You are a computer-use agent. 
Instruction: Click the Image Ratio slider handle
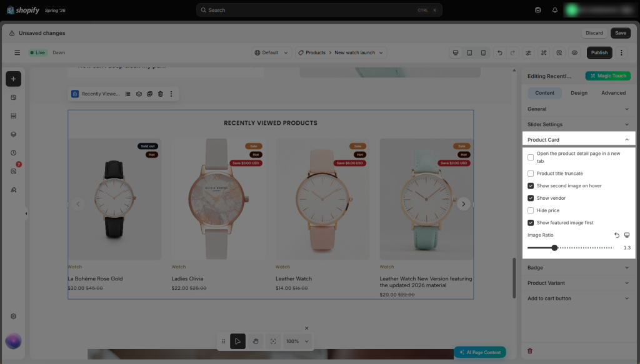pyautogui.click(x=554, y=248)
